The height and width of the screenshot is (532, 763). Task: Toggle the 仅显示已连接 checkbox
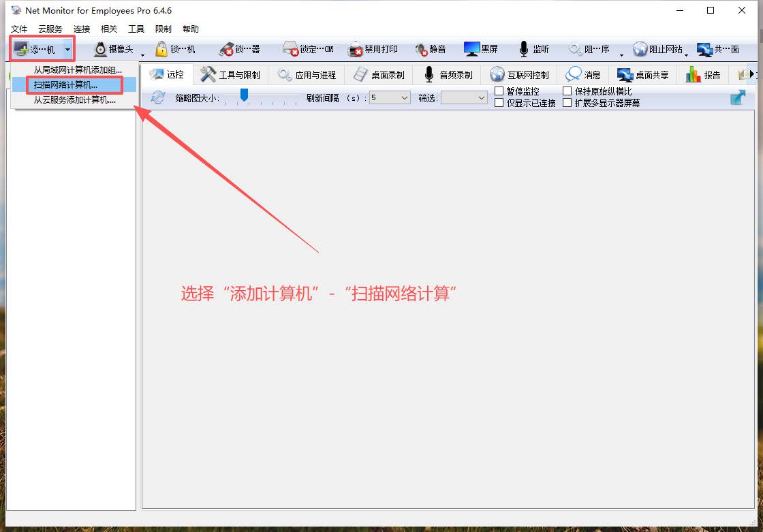point(499,103)
